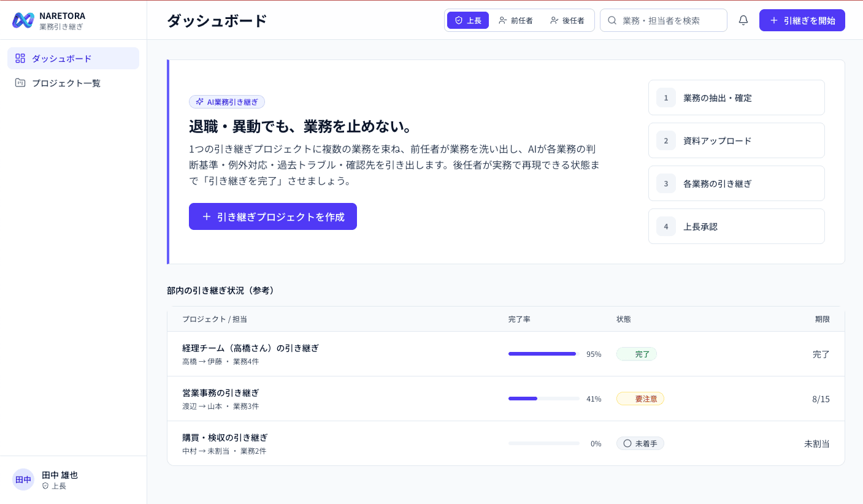The width and height of the screenshot is (863, 504).
Task: Switch role view to 前任者
Action: [x=516, y=20]
